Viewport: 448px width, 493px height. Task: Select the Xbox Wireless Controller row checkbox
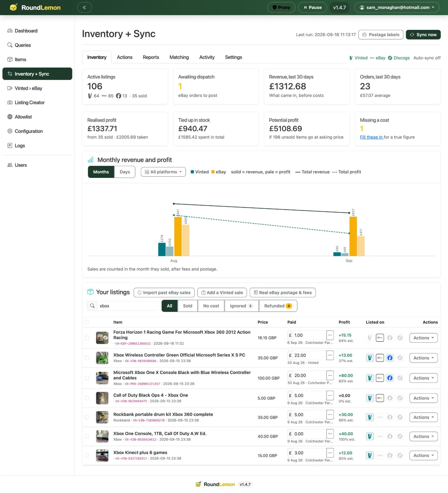pos(87,358)
